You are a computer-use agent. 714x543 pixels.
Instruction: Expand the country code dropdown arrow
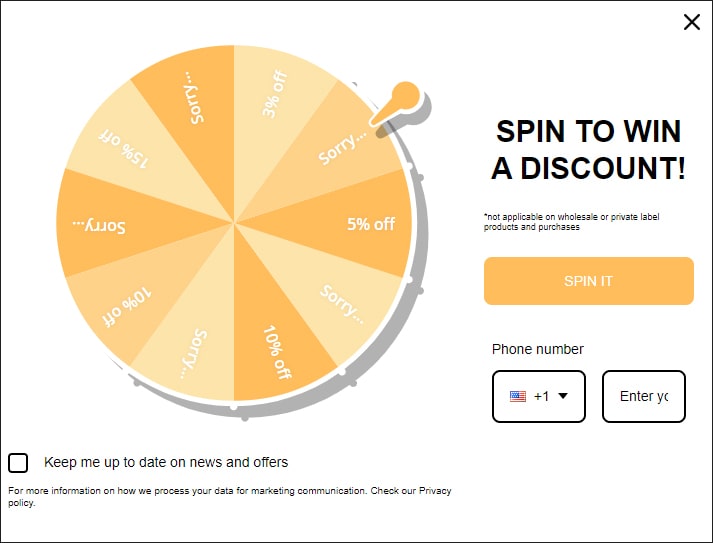pyautogui.click(x=563, y=396)
